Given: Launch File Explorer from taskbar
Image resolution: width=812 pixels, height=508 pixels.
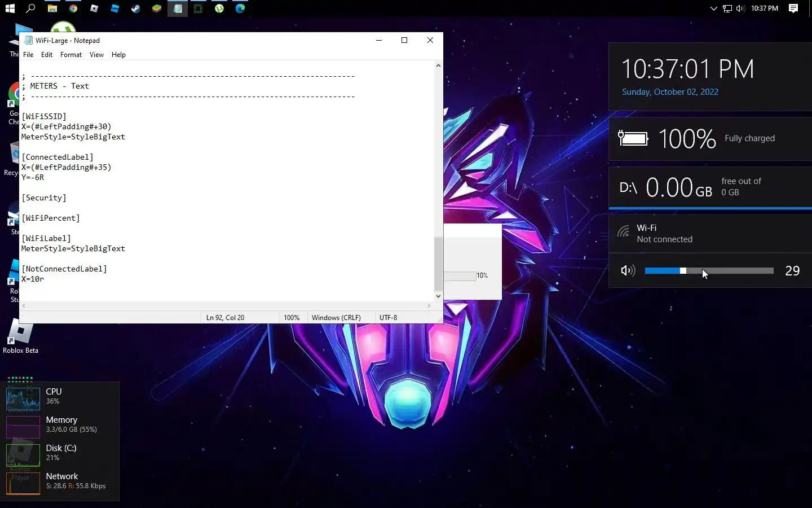Looking at the screenshot, I should pyautogui.click(x=52, y=8).
